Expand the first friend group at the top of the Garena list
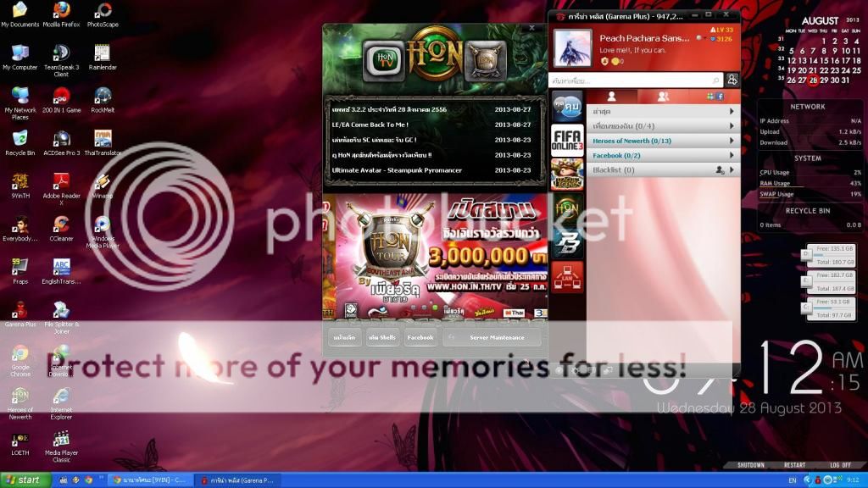The width and height of the screenshot is (868, 488). pyautogui.click(x=663, y=111)
